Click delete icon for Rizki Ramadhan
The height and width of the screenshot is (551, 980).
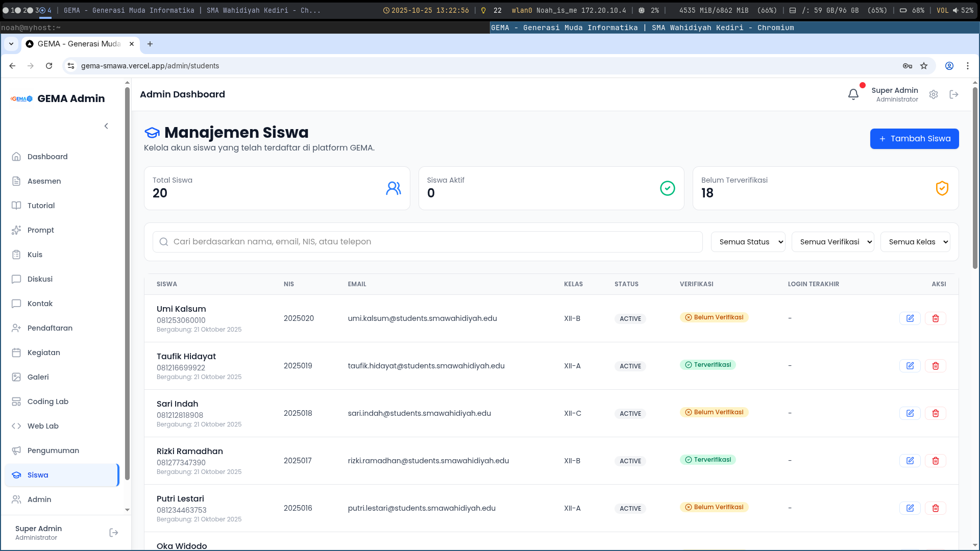pos(935,461)
